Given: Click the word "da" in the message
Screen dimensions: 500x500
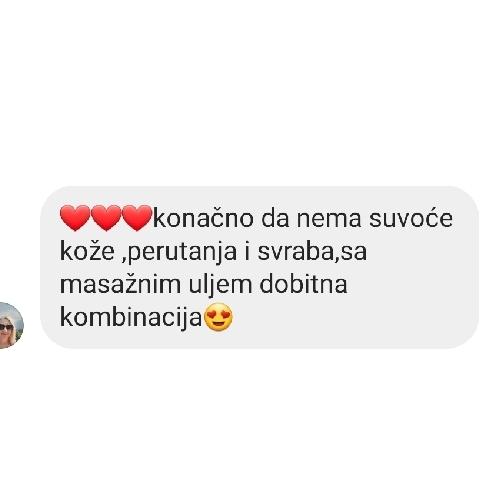Looking at the screenshot, I should [275, 219].
